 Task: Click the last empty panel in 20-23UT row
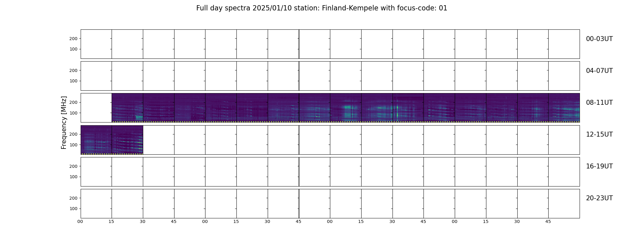point(564,204)
